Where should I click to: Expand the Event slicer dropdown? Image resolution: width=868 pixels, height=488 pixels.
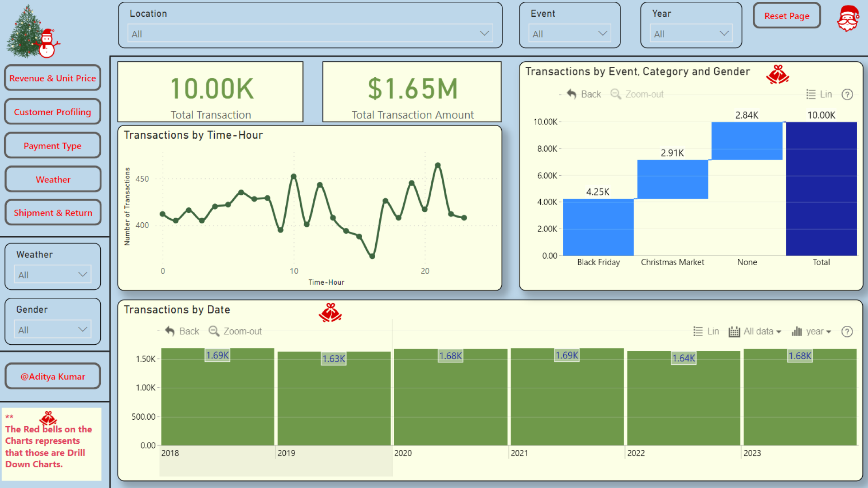tap(570, 33)
